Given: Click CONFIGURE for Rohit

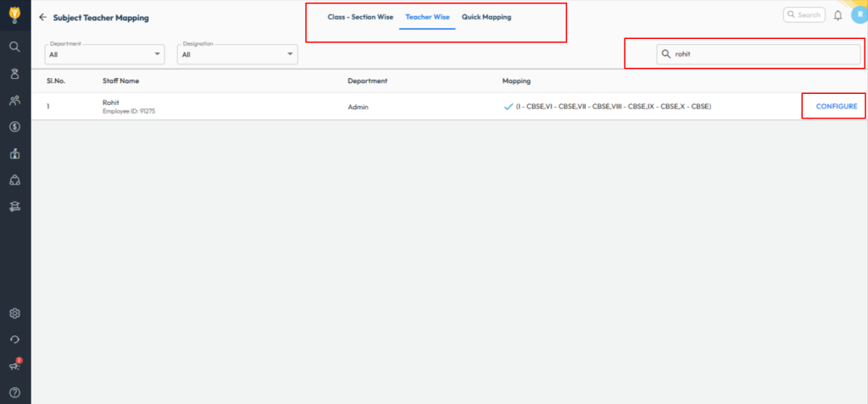Looking at the screenshot, I should coord(836,107).
